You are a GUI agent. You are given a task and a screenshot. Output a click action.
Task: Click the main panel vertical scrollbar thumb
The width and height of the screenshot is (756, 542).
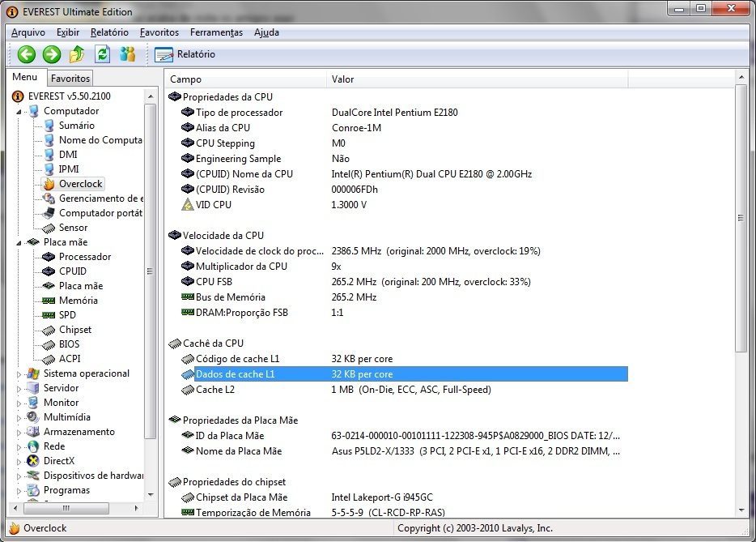(x=741, y=218)
